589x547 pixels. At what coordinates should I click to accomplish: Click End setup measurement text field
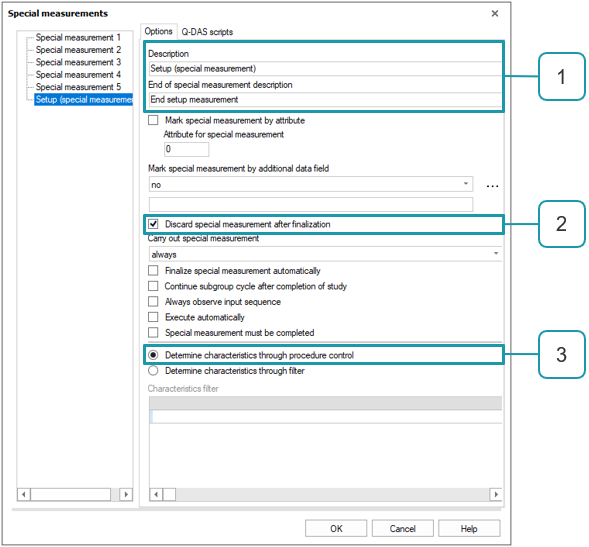coord(325,100)
